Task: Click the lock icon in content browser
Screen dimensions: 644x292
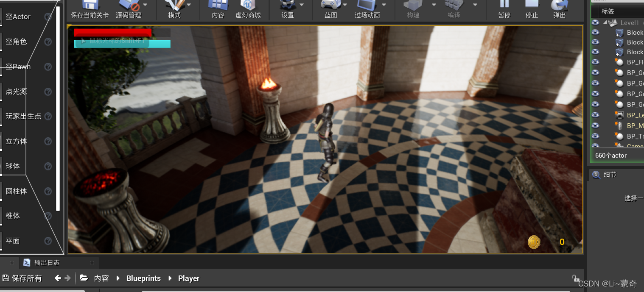Action: 575,278
